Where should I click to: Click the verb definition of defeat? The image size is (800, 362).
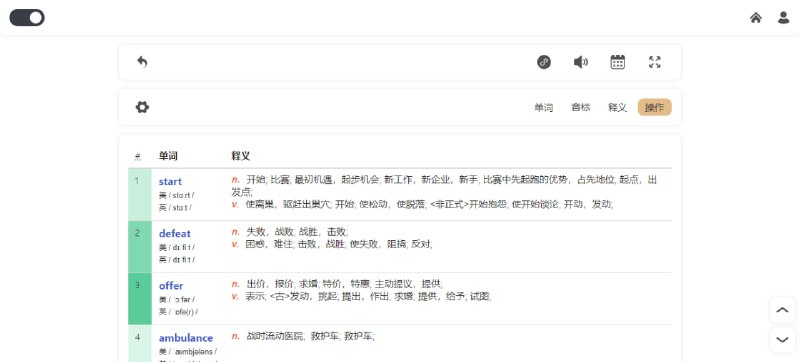coord(332,244)
